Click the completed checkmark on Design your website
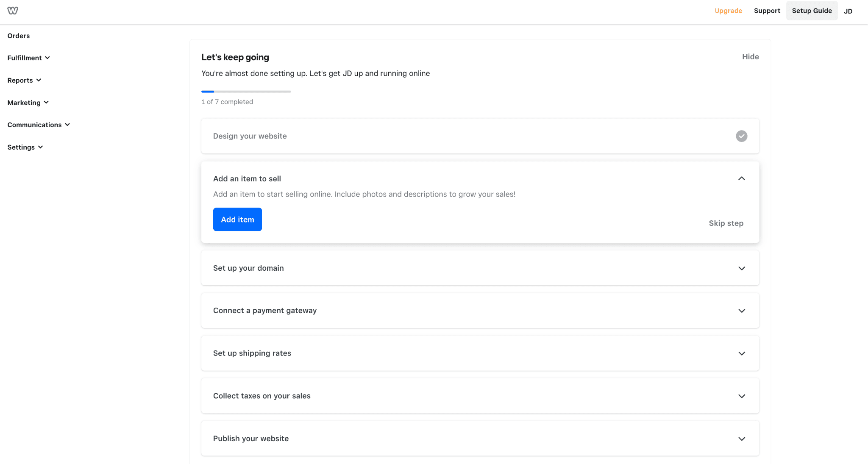Image resolution: width=868 pixels, height=464 pixels. click(742, 136)
